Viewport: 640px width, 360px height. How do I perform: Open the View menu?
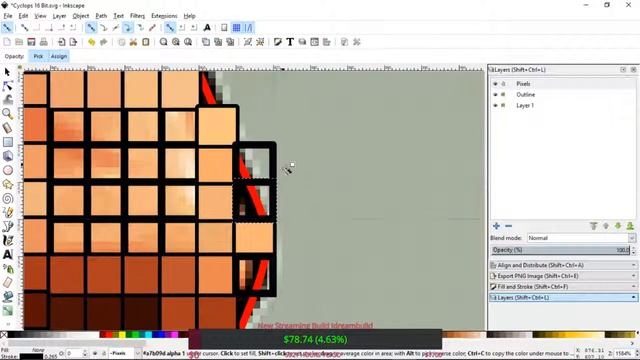[x=40, y=16]
